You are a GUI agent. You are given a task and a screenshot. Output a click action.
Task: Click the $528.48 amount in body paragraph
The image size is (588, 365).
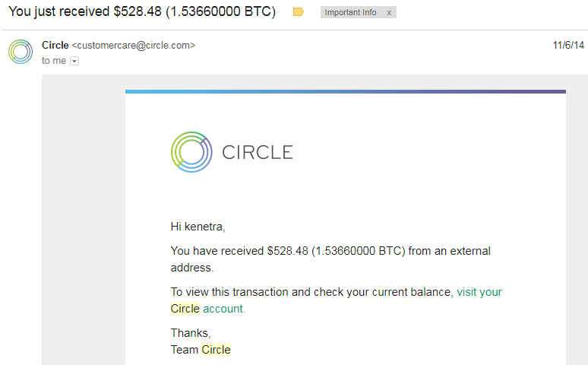287,251
